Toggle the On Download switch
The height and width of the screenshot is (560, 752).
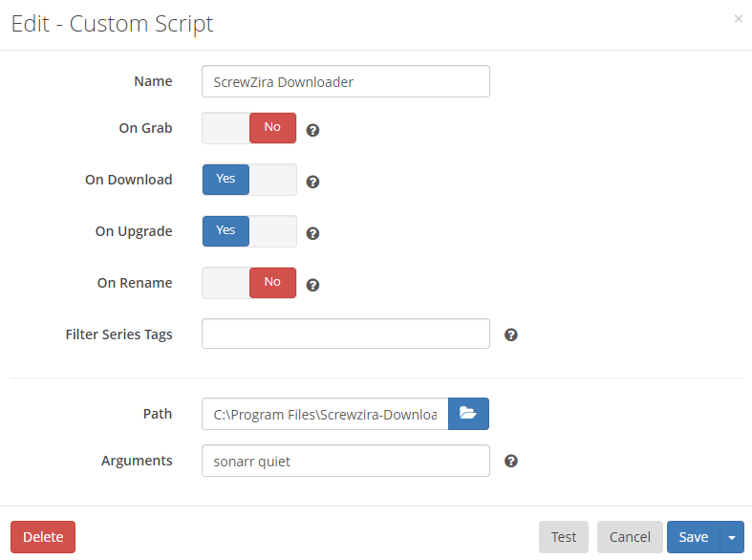pyautogui.click(x=249, y=180)
